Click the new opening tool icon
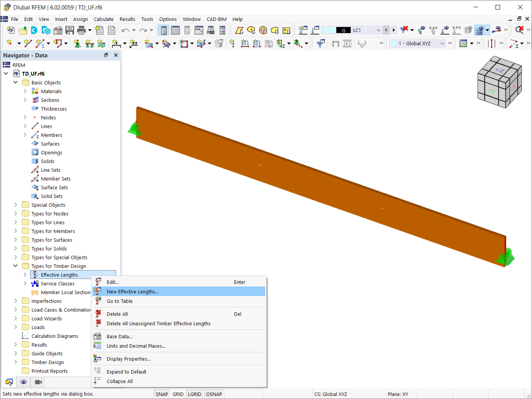 (184, 43)
